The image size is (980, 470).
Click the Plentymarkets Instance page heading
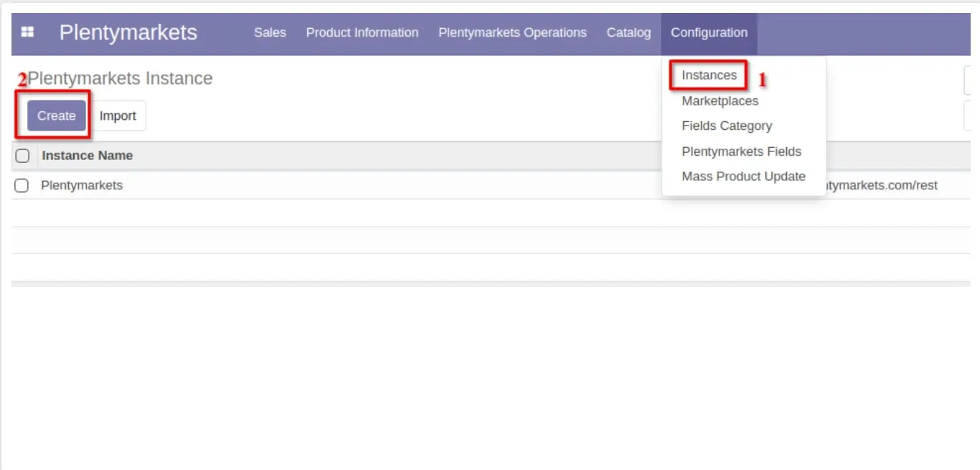coord(120,78)
